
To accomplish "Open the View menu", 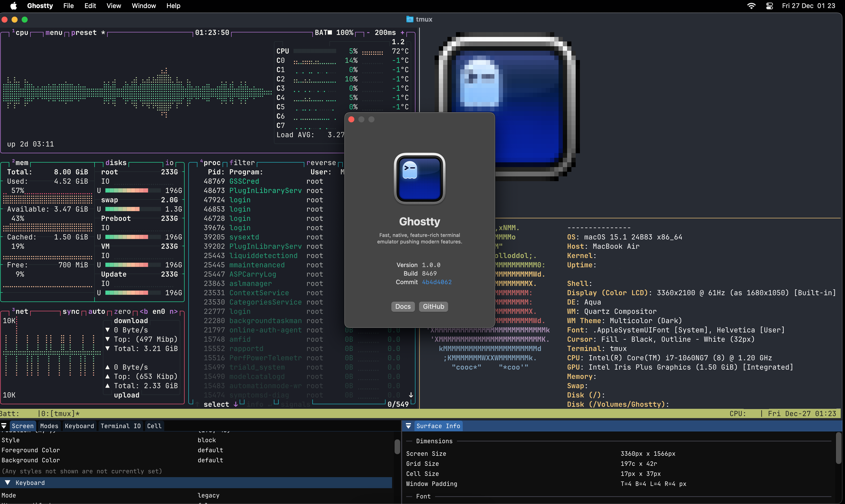I will click(113, 6).
